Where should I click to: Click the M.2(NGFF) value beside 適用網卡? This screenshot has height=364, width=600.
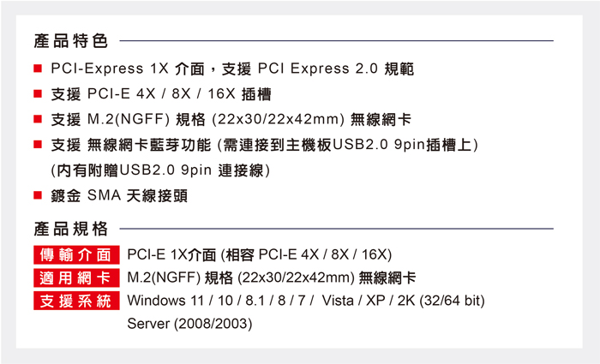pos(271,277)
